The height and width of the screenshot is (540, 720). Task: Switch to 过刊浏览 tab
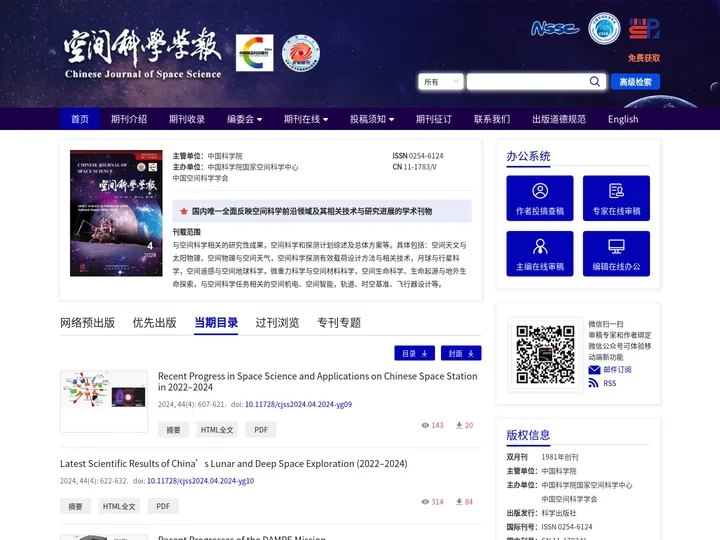pyautogui.click(x=277, y=322)
